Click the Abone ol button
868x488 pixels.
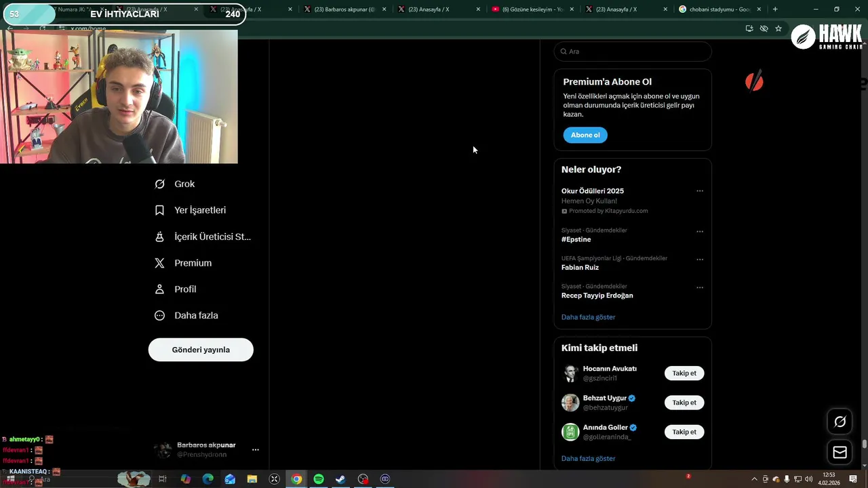[x=585, y=135]
